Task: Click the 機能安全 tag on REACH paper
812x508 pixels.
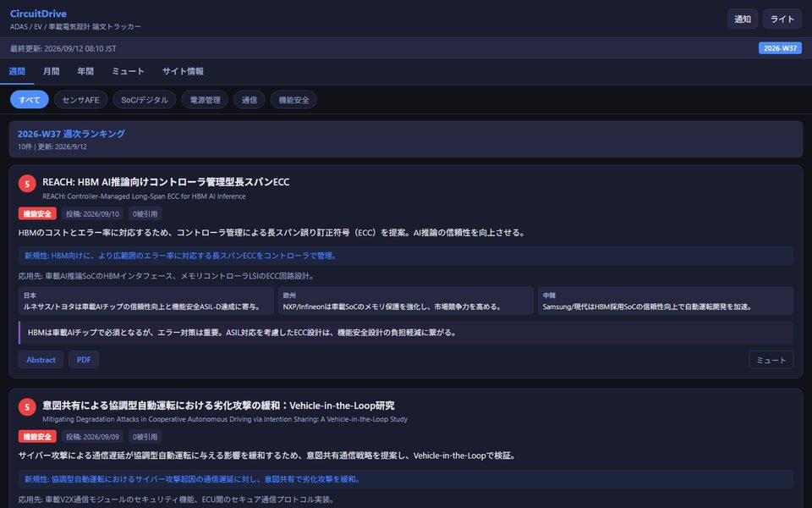Action: tap(37, 213)
